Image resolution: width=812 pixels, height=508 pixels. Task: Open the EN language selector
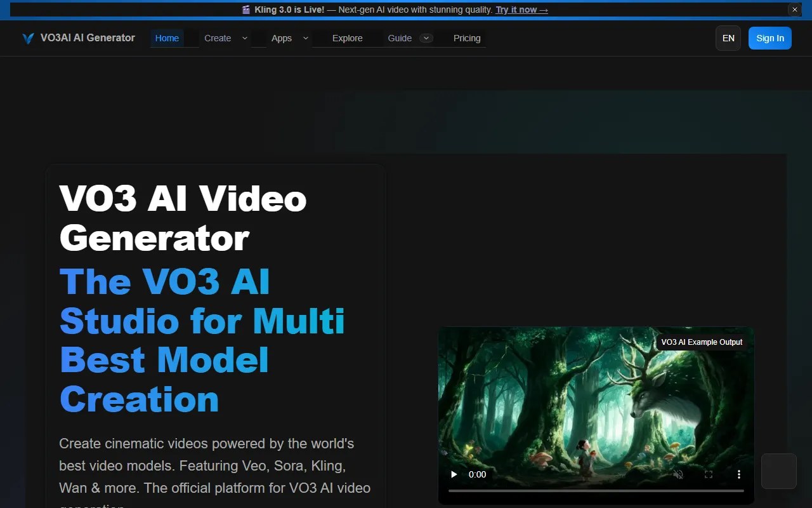728,38
